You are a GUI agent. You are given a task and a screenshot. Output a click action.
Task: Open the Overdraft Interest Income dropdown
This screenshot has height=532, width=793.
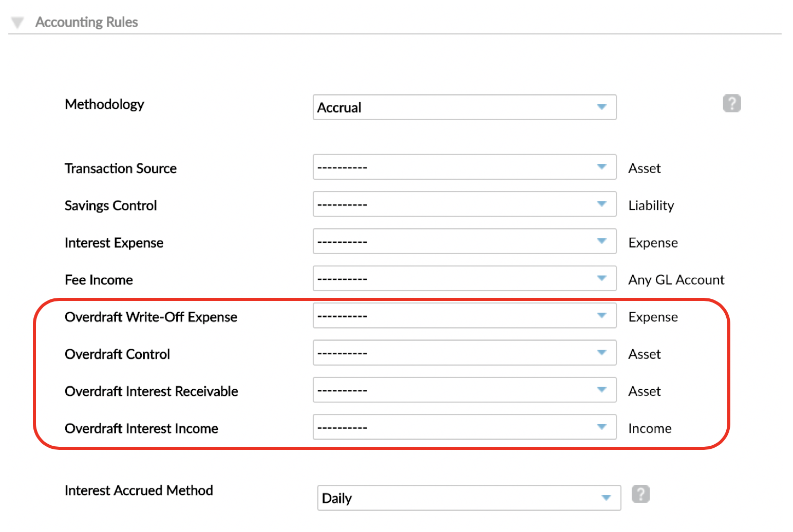click(464, 427)
